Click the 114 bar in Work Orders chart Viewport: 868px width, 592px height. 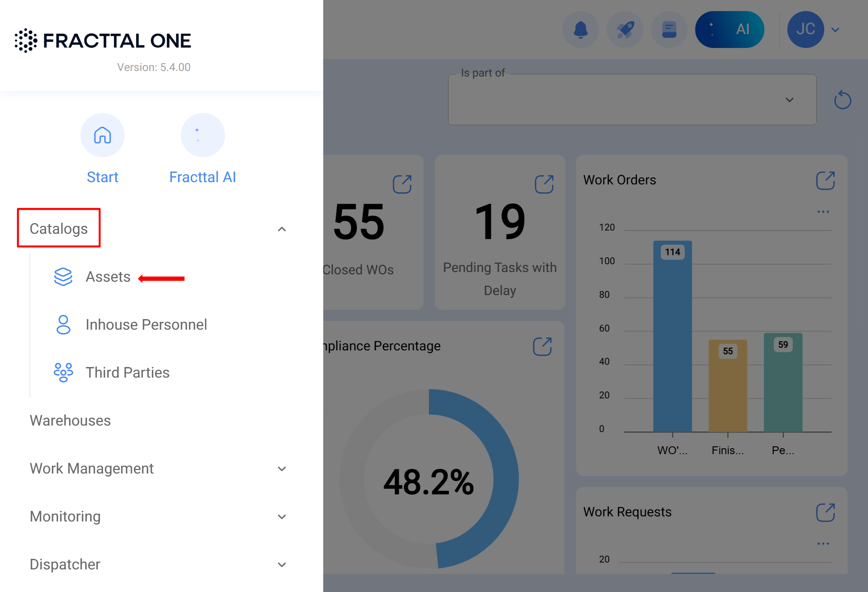[672, 337]
